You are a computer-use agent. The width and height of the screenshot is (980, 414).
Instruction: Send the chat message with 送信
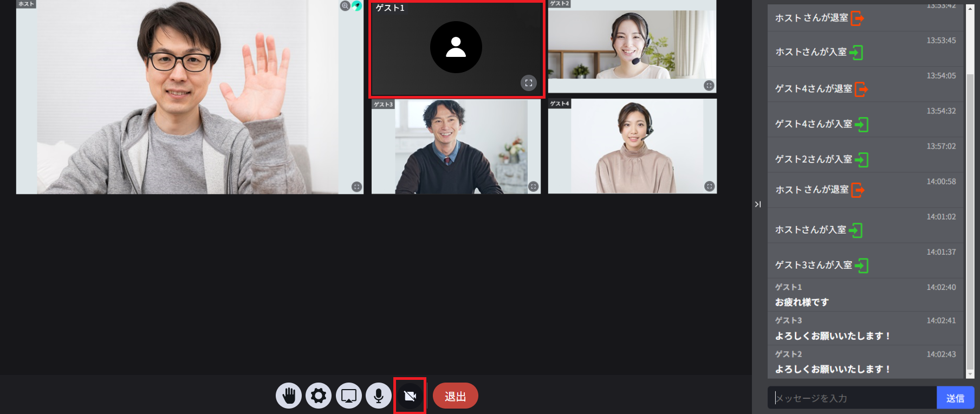(x=955, y=398)
